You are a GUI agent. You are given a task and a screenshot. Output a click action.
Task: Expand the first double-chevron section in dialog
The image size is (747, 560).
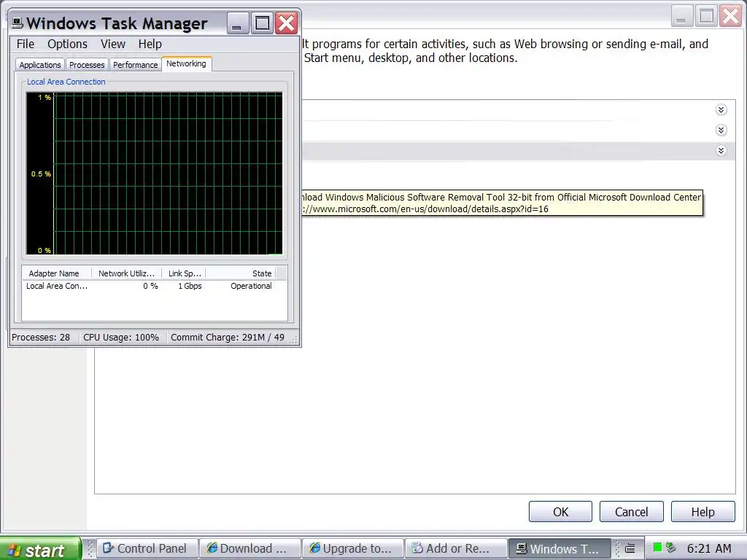pyautogui.click(x=721, y=110)
